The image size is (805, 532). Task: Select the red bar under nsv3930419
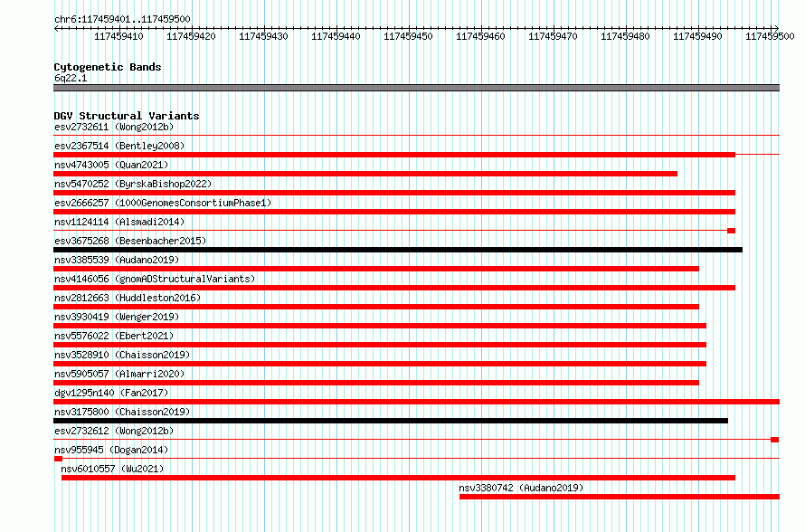click(x=380, y=326)
